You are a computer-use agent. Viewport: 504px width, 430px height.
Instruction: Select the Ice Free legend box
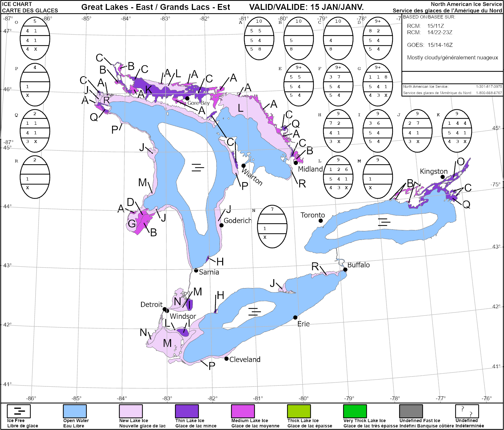pos(19,411)
